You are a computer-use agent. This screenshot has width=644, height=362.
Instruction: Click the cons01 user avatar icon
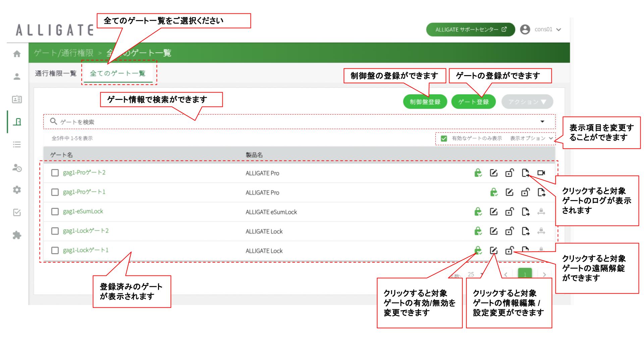(525, 29)
